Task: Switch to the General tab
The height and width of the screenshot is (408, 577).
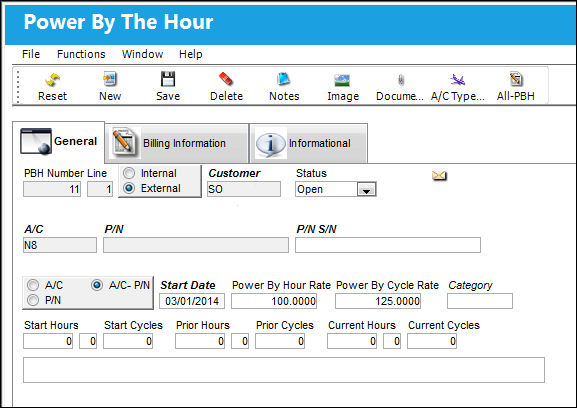Action: click(59, 142)
